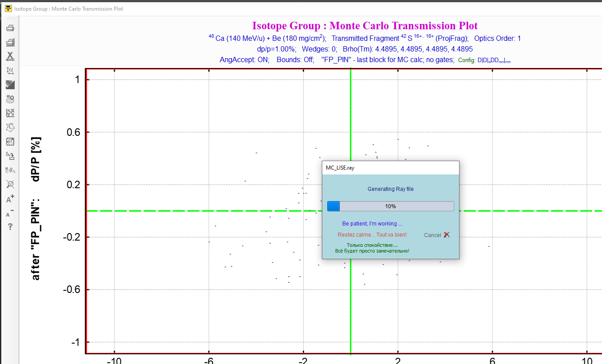The height and width of the screenshot is (364, 602).
Task: Click the MC percent icon
Action: [x=10, y=170]
